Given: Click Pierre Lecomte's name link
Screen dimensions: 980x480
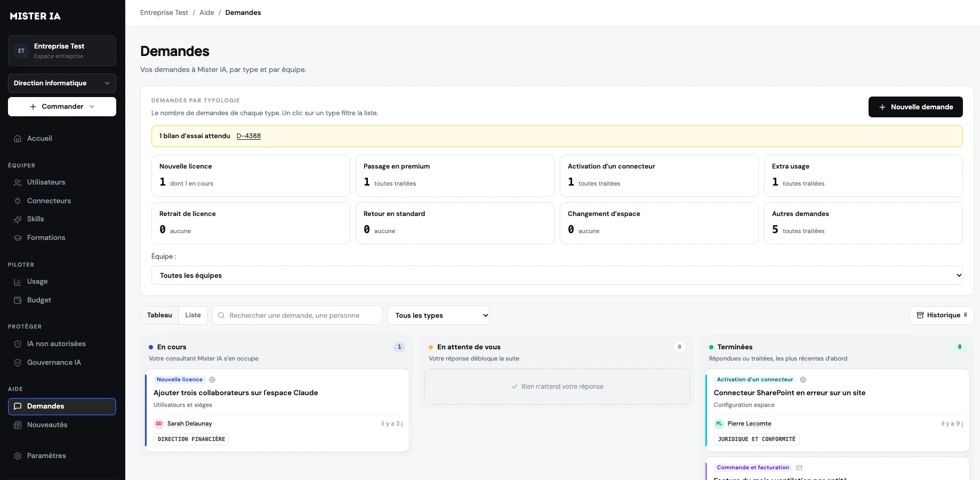Looking at the screenshot, I should coord(749,423).
